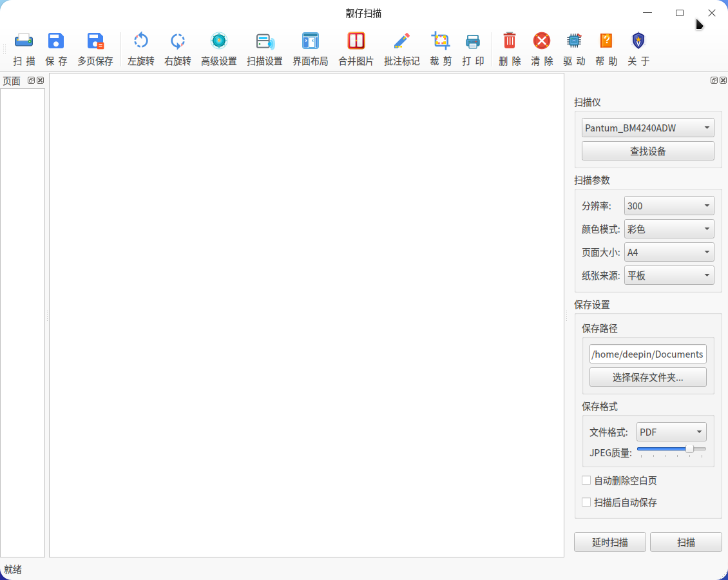The height and width of the screenshot is (580, 728).
Task: Float the 页面 pages panel
Action: click(31, 81)
